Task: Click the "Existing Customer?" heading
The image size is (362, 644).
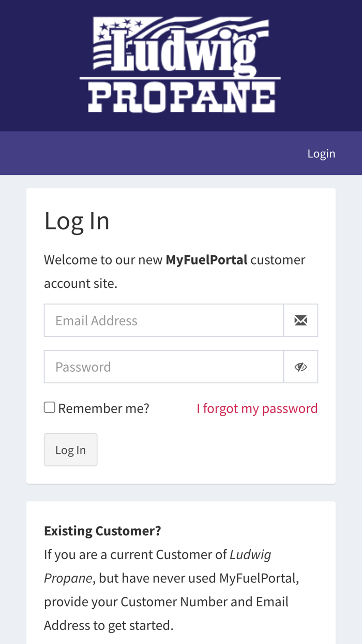Action: click(x=102, y=531)
